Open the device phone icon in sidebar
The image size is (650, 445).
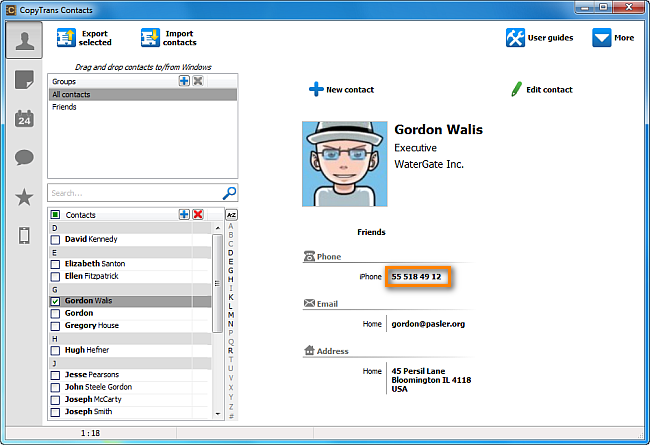pos(24,236)
